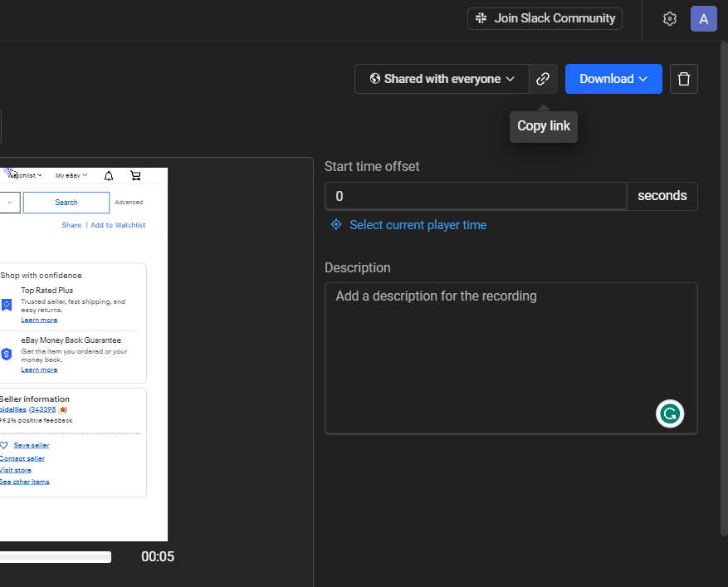The height and width of the screenshot is (587, 728).
Task: Click the Shop with confidence heading
Action: click(x=41, y=276)
